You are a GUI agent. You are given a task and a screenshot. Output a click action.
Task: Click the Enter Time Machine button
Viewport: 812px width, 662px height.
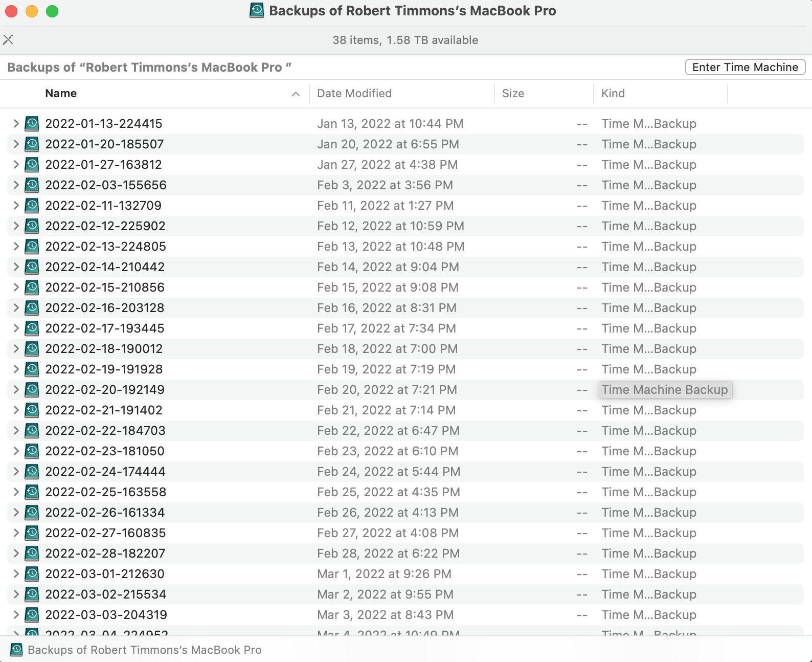[x=745, y=67]
